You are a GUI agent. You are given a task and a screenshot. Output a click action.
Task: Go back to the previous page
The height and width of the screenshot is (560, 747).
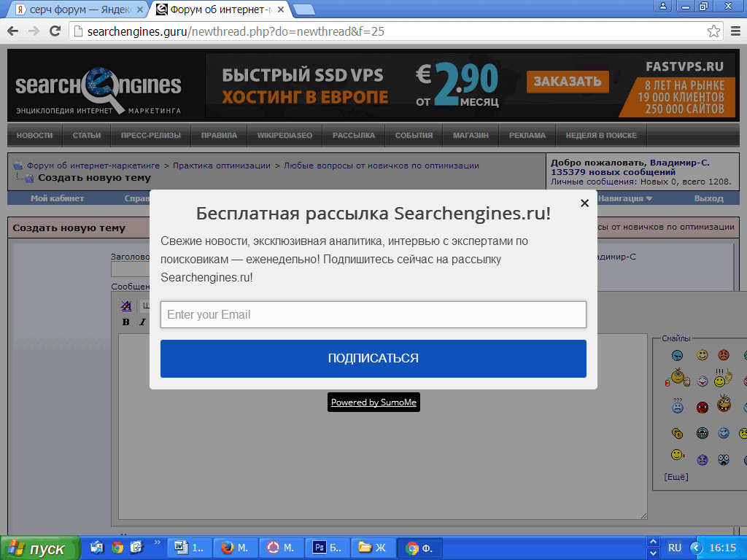[x=13, y=31]
